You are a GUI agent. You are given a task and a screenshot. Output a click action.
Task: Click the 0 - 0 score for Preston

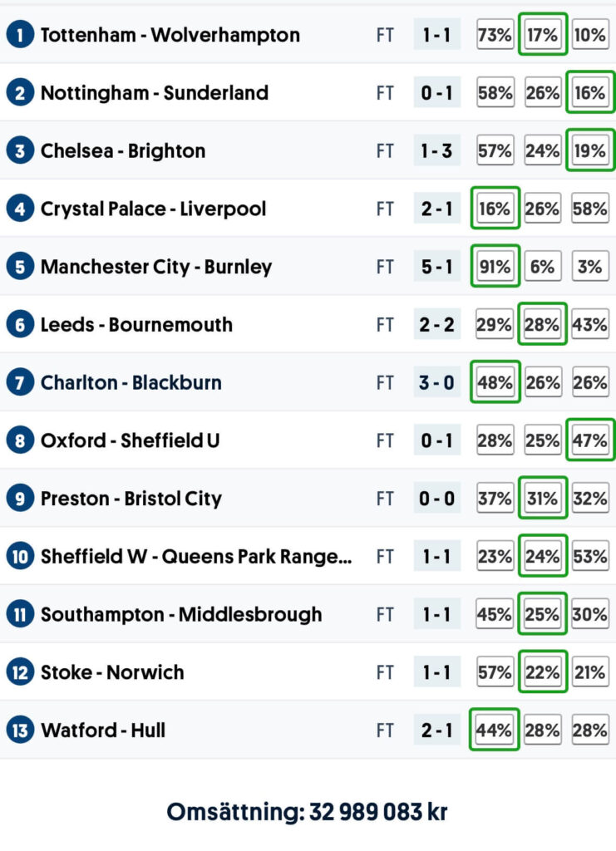(436, 499)
